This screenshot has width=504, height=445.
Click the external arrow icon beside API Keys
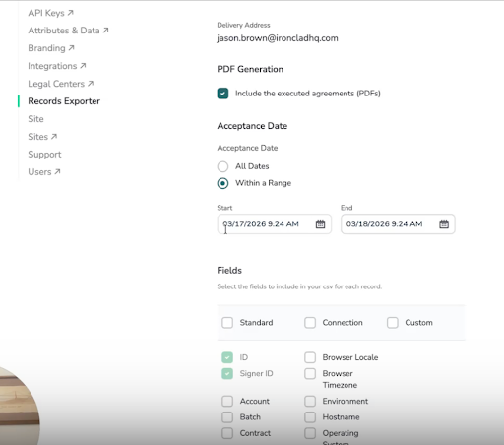click(70, 13)
